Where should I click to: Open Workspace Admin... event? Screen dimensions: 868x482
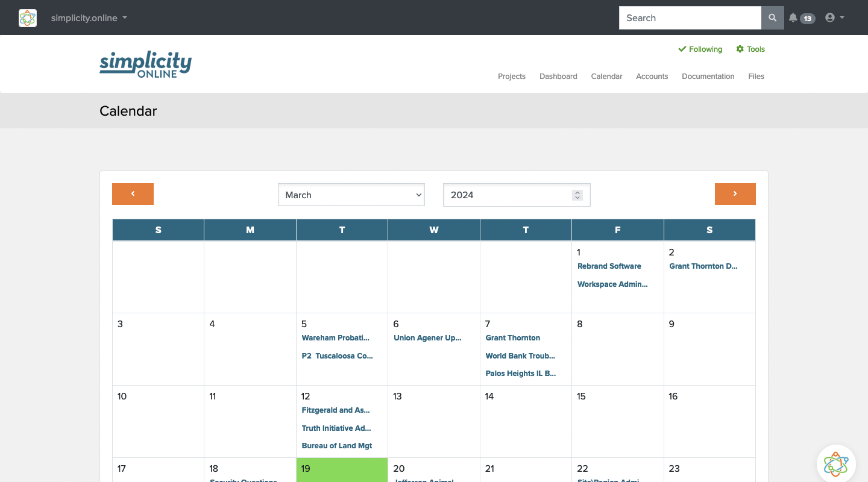pos(612,284)
